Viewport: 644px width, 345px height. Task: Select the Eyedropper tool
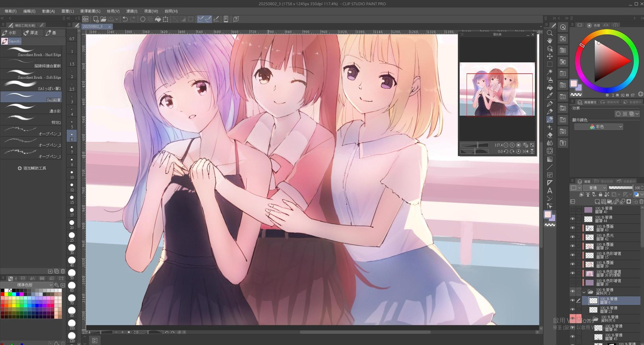click(x=550, y=96)
